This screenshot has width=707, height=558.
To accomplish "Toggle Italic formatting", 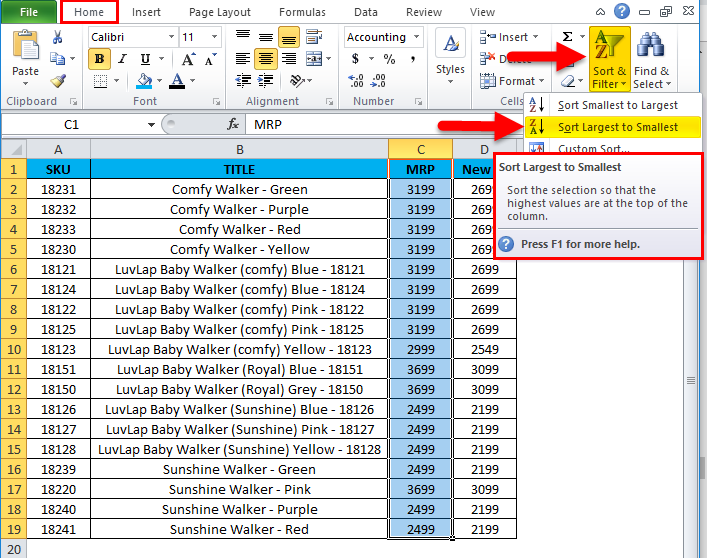I will 122,59.
